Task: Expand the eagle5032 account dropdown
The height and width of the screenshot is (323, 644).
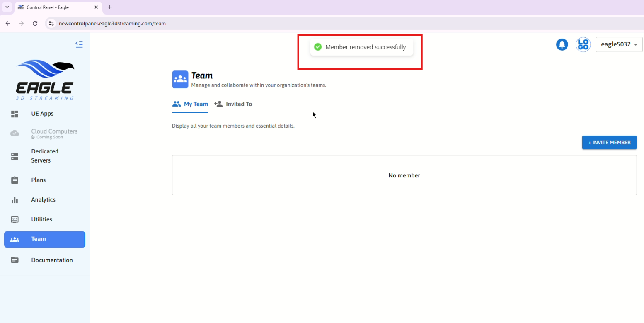Action: click(x=619, y=44)
